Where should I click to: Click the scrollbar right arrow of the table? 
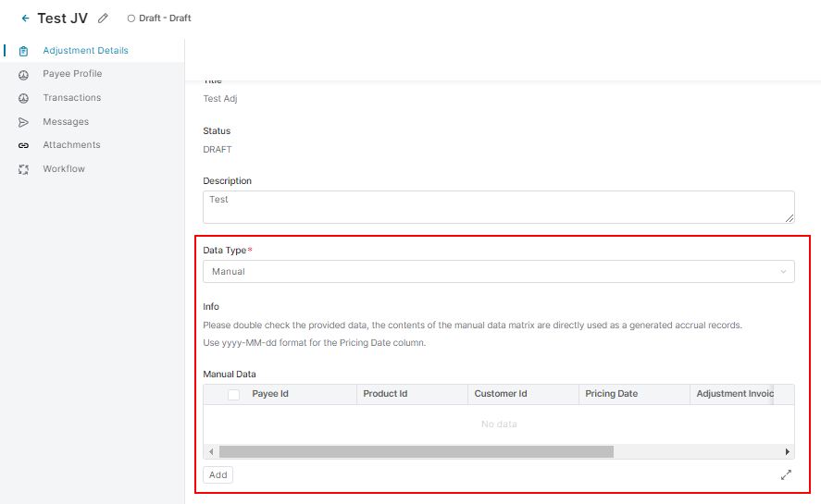coord(788,451)
